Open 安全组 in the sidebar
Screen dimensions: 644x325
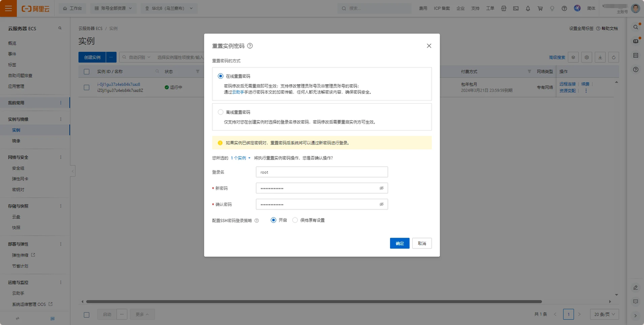pyautogui.click(x=18, y=168)
